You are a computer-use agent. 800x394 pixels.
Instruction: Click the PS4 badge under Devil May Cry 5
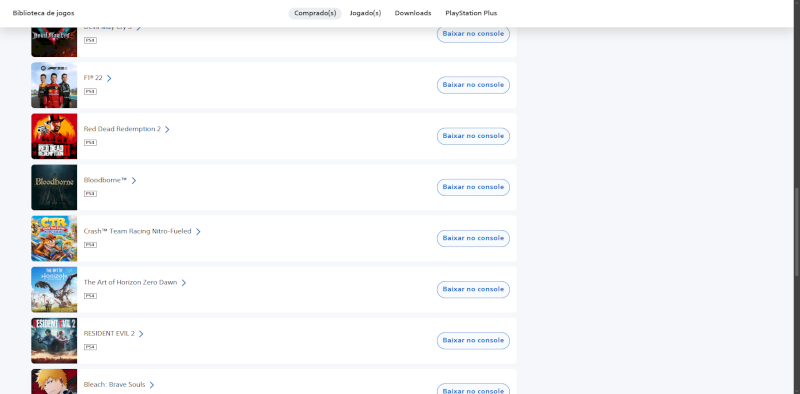[x=90, y=40]
